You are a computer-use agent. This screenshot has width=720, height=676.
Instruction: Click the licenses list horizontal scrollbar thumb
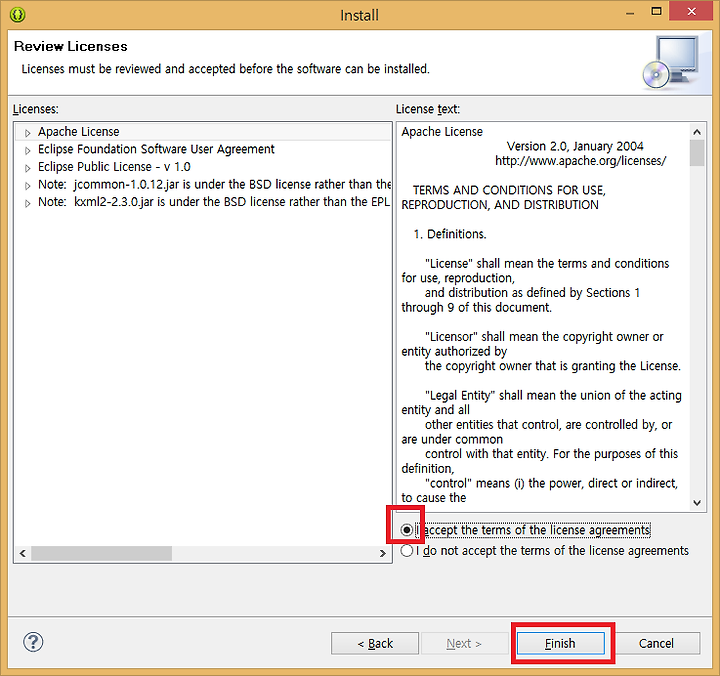(x=101, y=553)
